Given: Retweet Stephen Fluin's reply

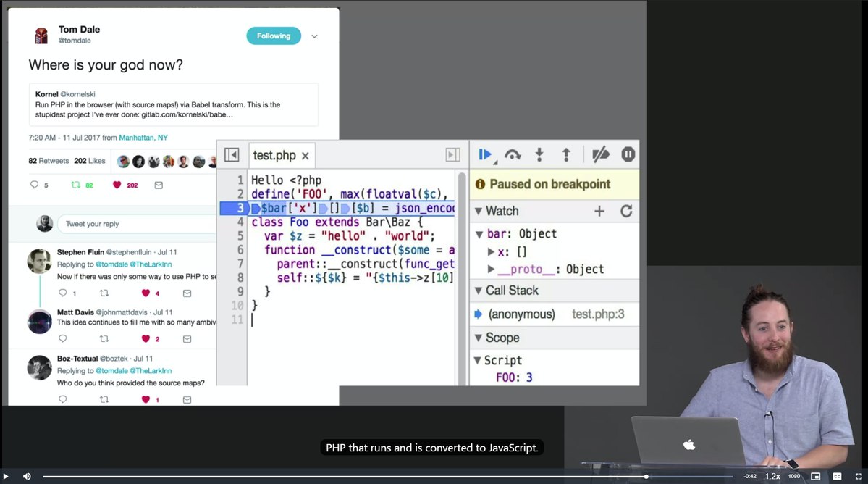Looking at the screenshot, I should point(104,293).
